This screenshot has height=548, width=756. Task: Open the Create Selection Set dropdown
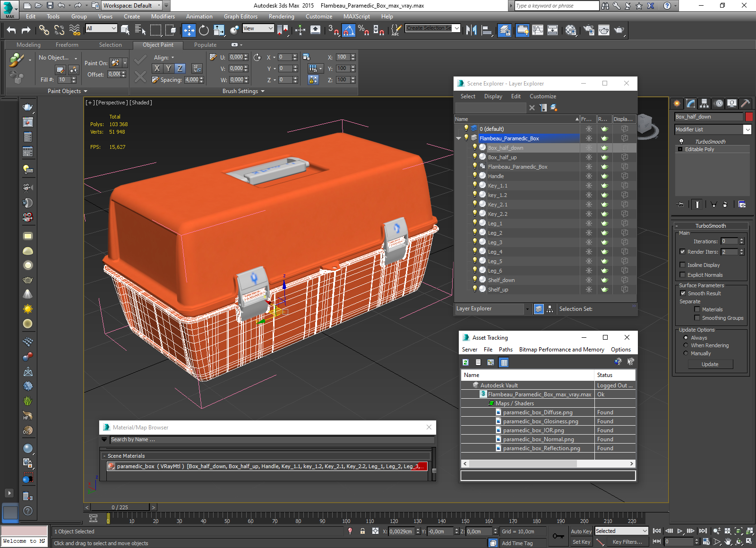pos(457,28)
